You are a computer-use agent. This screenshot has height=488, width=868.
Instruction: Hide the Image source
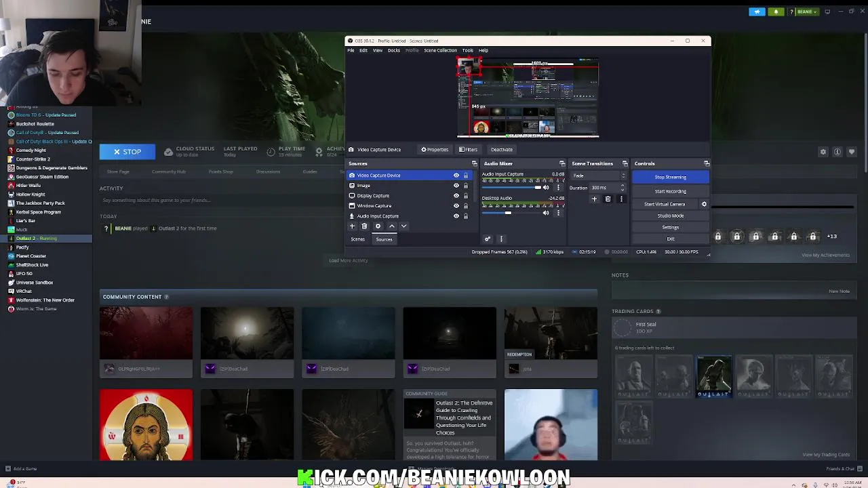click(456, 186)
